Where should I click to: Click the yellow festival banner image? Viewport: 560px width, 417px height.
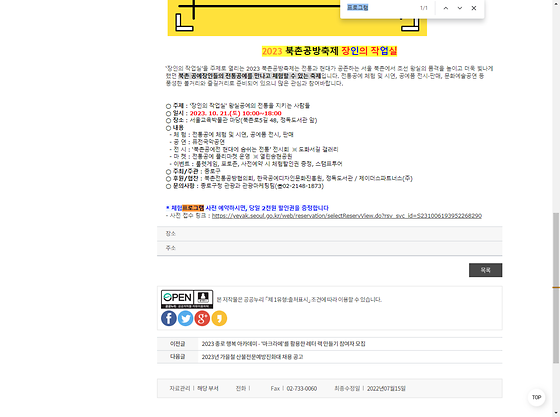[x=297, y=18]
